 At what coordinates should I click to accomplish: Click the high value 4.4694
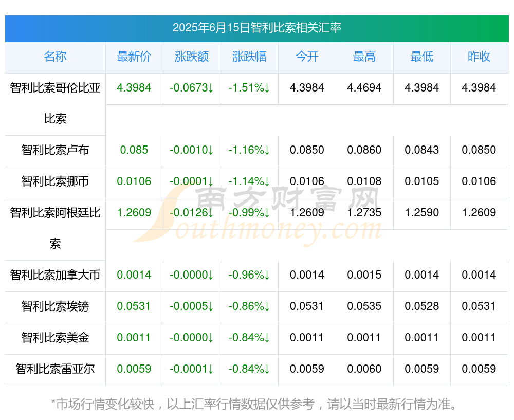pyautogui.click(x=364, y=88)
